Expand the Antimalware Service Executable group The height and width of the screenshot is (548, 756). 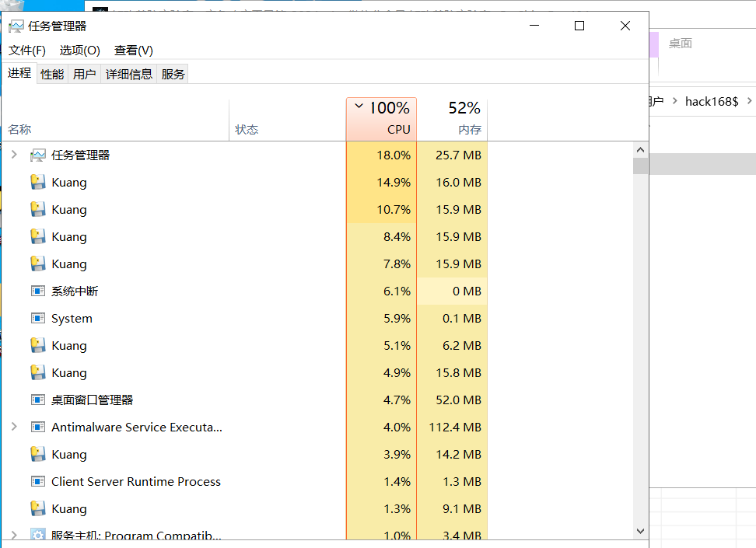14,427
